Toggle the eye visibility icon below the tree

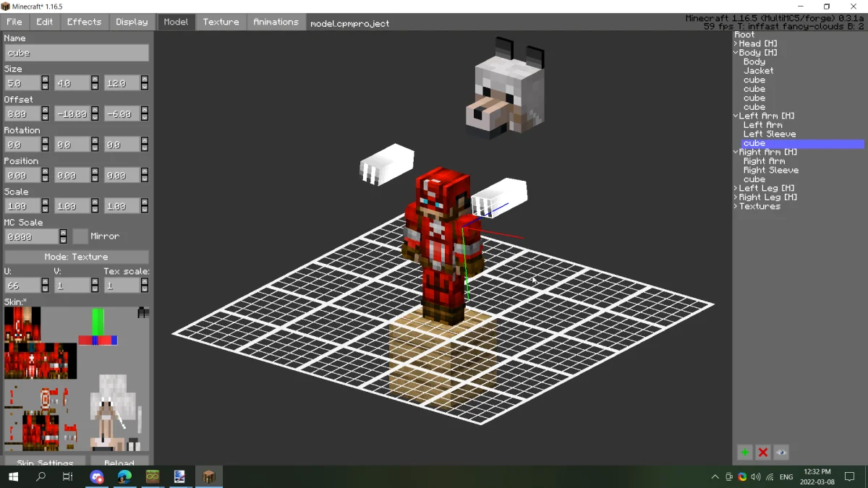[x=781, y=453]
